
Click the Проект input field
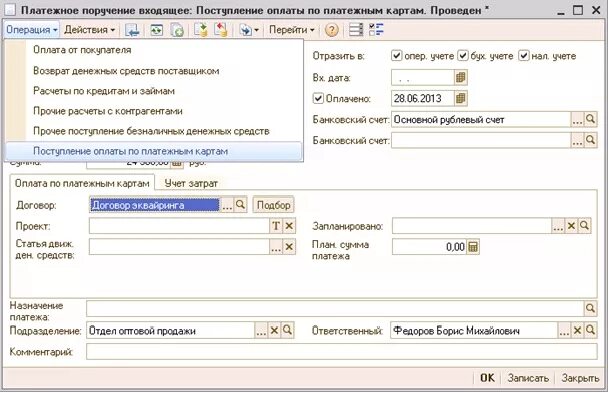(x=179, y=226)
